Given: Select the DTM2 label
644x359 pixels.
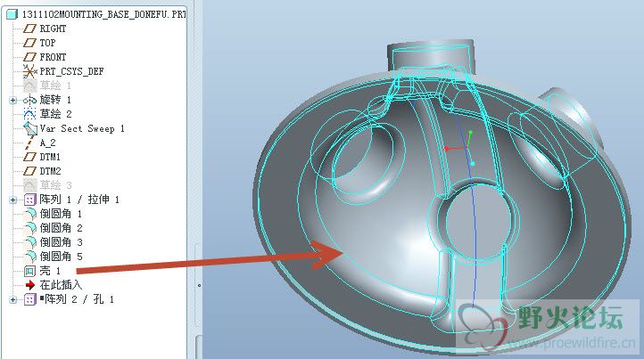Looking at the screenshot, I should 50,171.
